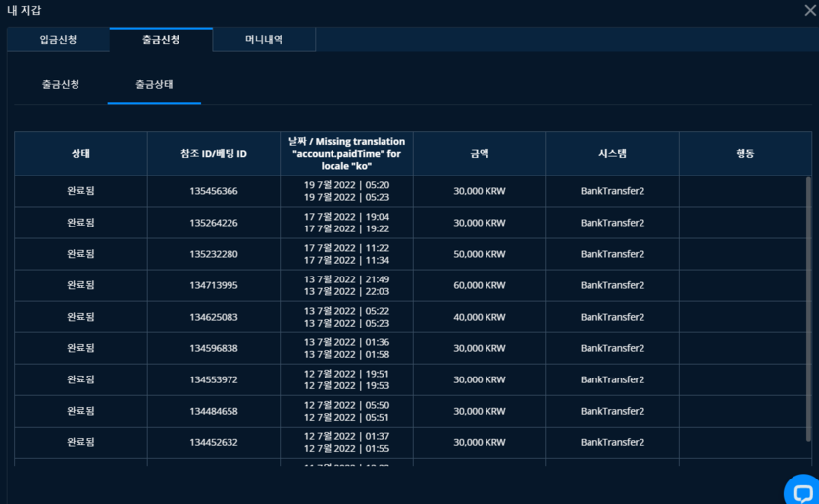Click 완료됨 status in row 134484658
This screenshot has height=504, width=819.
click(x=80, y=411)
